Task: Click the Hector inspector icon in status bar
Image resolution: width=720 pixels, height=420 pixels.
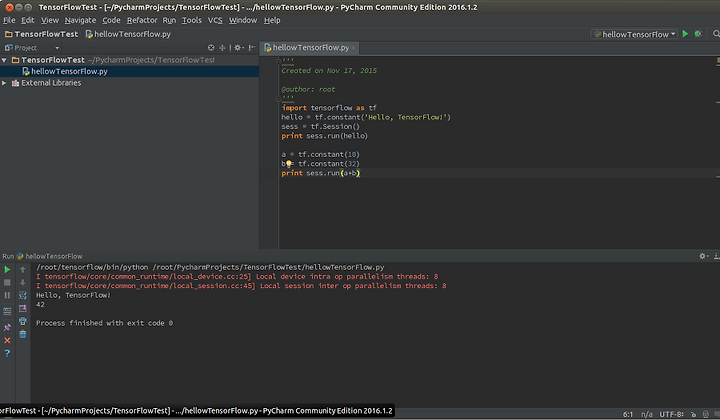Action: (x=706, y=414)
